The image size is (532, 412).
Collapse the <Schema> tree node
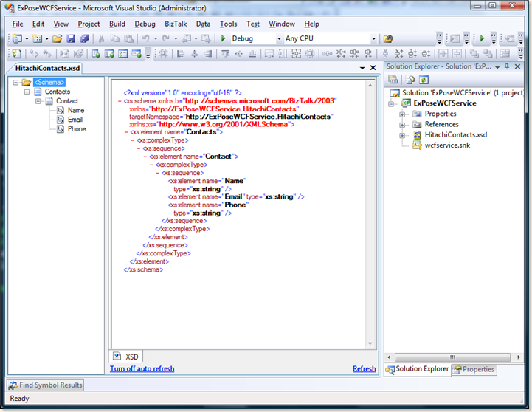point(15,82)
